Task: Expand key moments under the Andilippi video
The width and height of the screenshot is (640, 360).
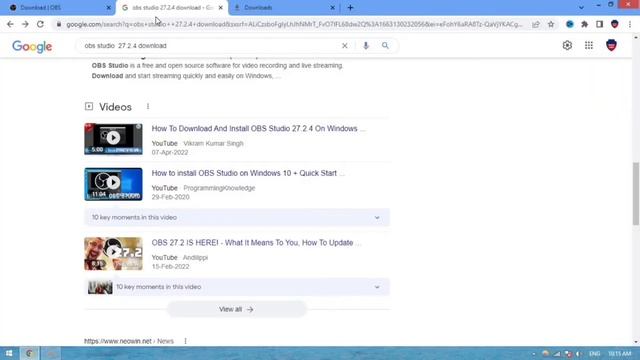Action: (237, 287)
